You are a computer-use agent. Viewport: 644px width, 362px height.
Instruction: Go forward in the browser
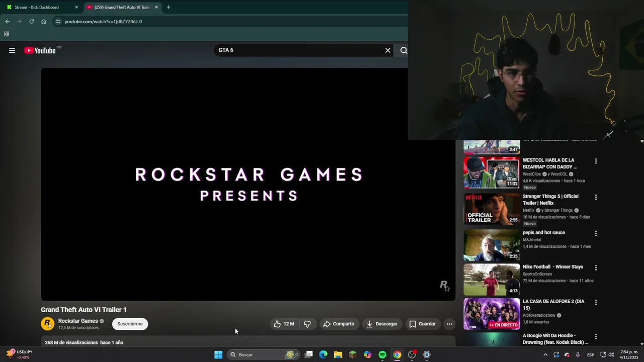point(19,22)
